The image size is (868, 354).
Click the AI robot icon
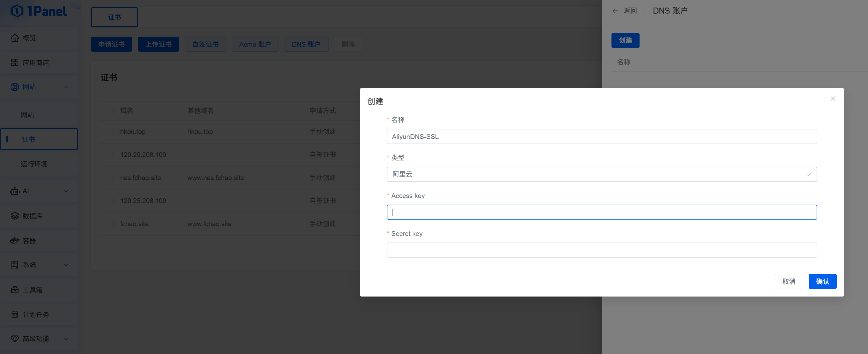tap(15, 191)
